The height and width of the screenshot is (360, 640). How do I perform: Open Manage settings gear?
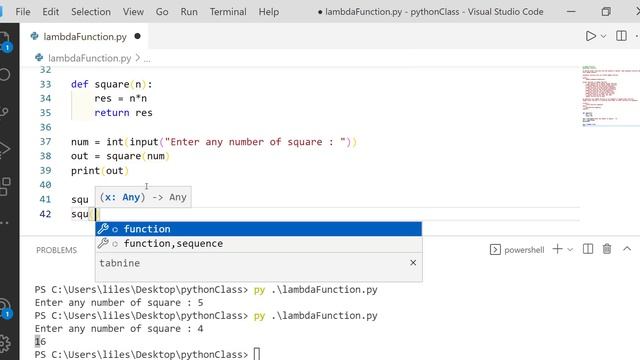(5, 343)
